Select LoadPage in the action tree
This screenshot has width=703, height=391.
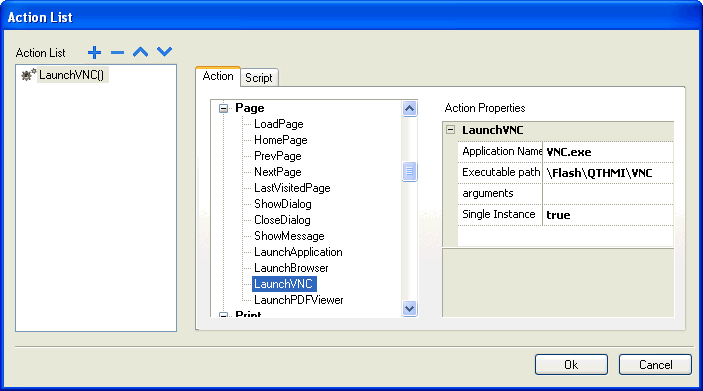point(279,124)
